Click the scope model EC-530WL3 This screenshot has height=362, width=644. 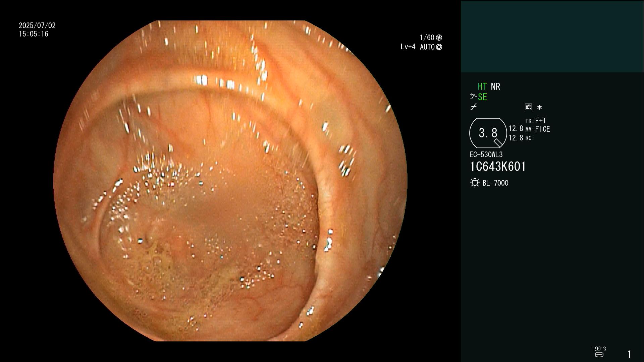[486, 155]
